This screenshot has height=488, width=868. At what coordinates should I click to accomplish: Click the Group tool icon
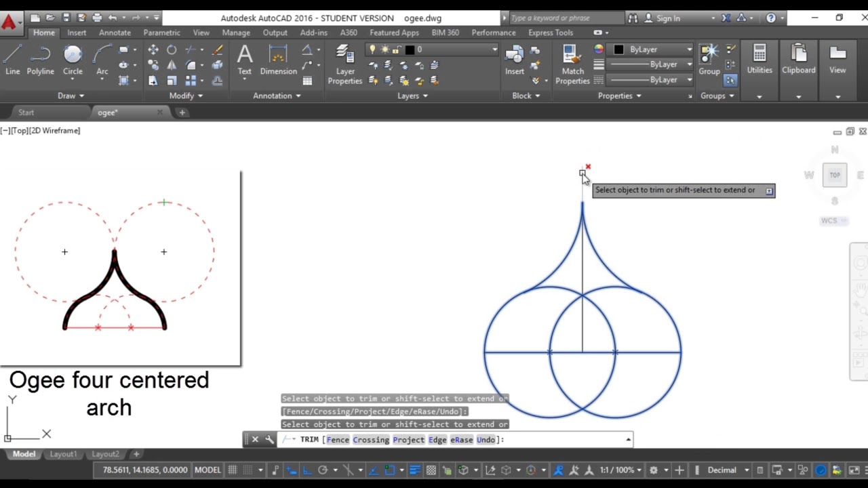(x=709, y=60)
